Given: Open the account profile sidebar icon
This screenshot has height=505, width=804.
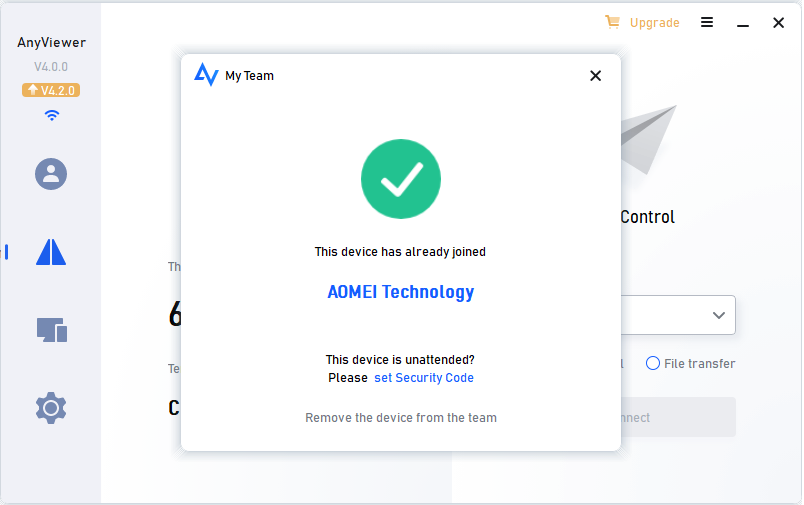Looking at the screenshot, I should (x=51, y=174).
